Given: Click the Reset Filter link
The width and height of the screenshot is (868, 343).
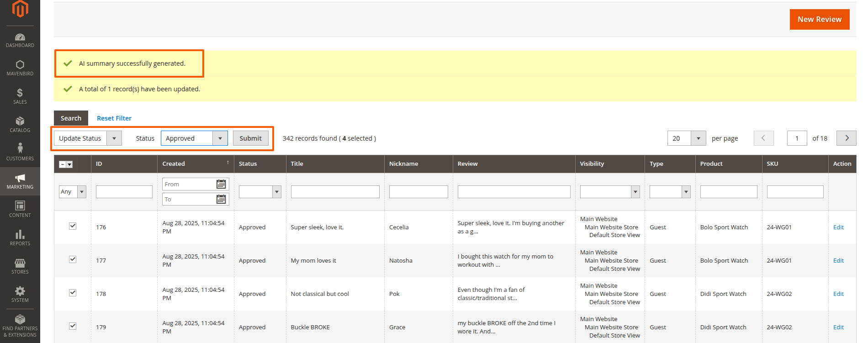Looking at the screenshot, I should click(x=114, y=118).
